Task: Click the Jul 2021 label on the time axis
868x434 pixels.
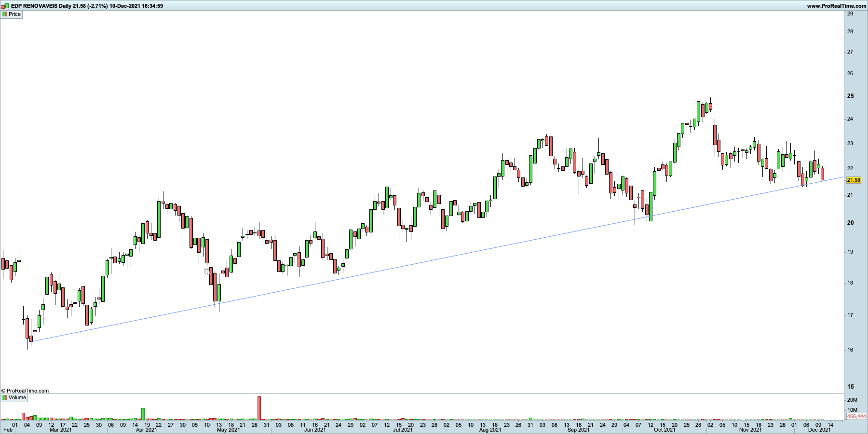Action: click(403, 430)
